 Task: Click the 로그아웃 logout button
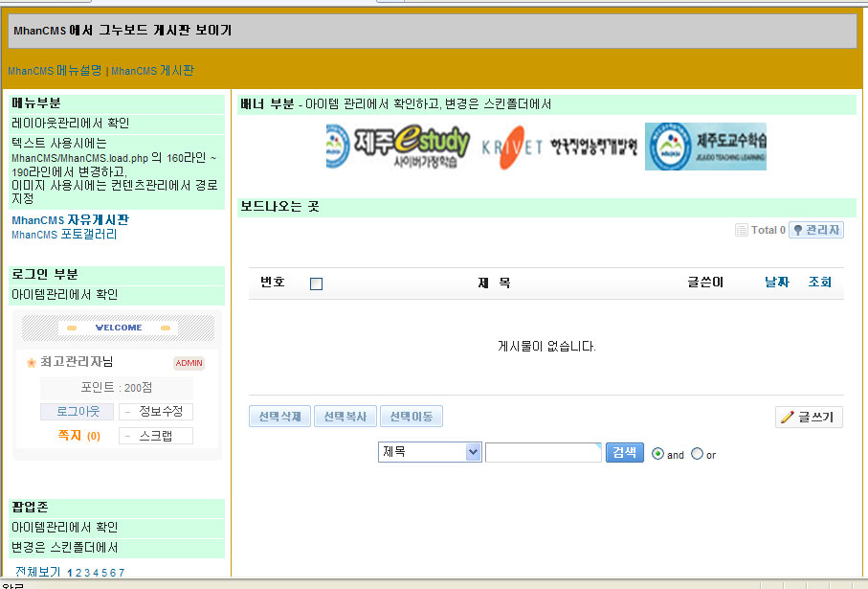point(78,411)
